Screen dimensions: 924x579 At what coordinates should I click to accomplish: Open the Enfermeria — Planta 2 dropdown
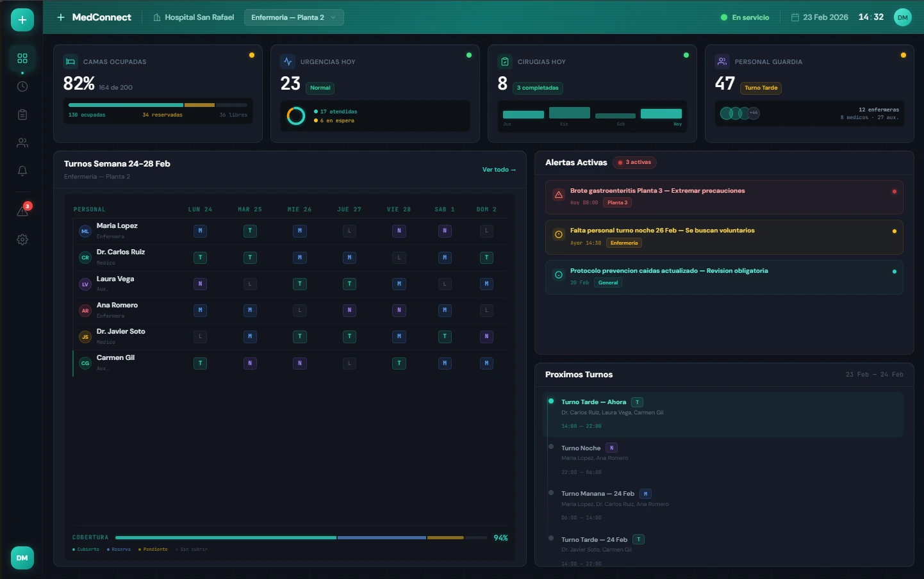[x=294, y=17]
